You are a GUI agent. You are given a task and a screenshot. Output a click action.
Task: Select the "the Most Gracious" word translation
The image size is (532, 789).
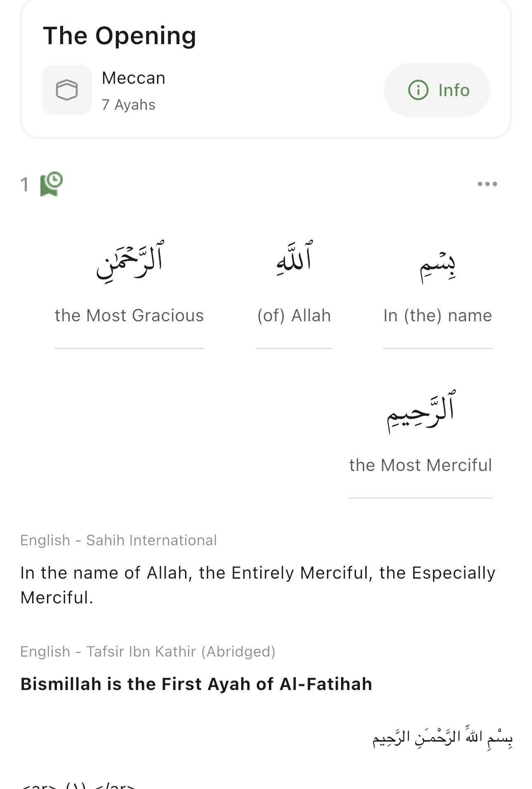tap(129, 316)
